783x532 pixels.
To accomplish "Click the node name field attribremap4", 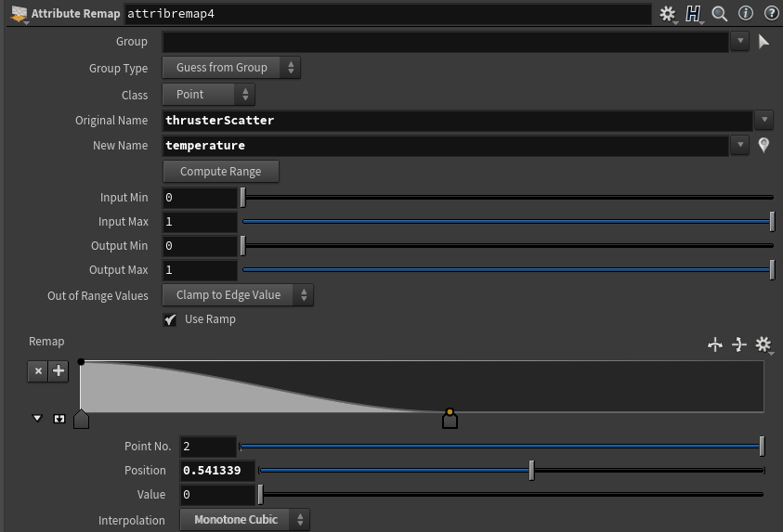I will (387, 14).
